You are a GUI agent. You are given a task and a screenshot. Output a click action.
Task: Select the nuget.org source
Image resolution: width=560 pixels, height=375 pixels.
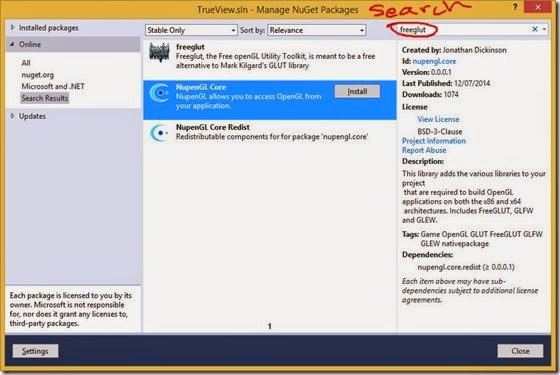coord(38,75)
